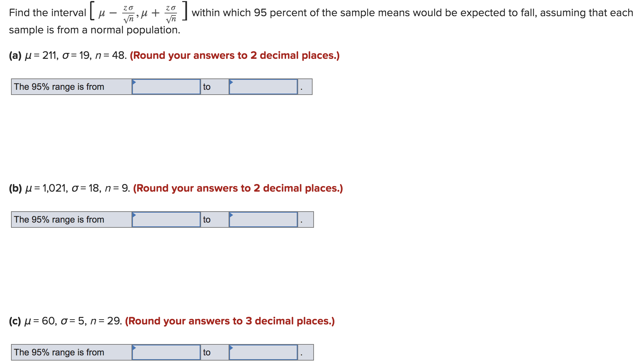Click the part (a) rounding instruction text
This screenshot has height=364, width=641.
click(235, 55)
